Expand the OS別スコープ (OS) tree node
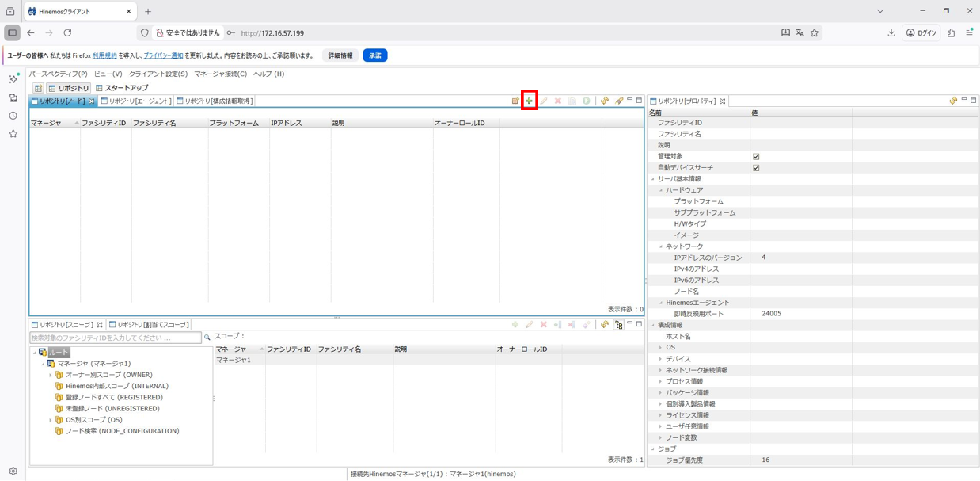The width and height of the screenshot is (980, 481). pyautogui.click(x=51, y=420)
